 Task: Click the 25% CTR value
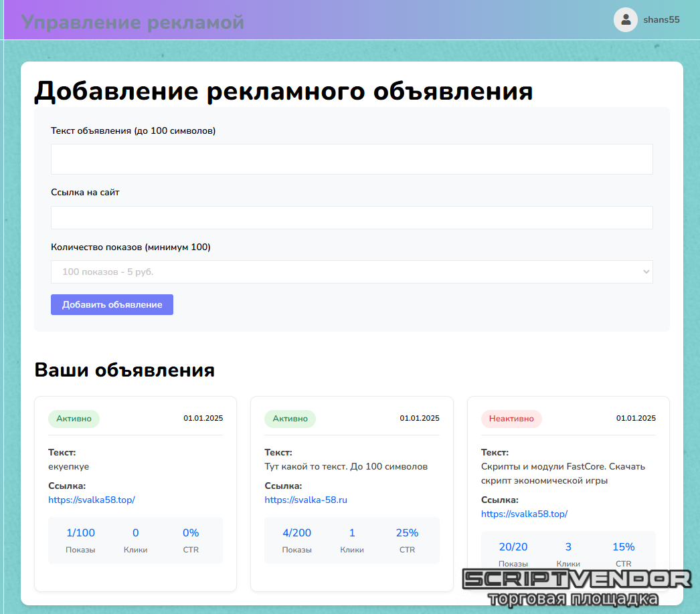[x=407, y=533]
